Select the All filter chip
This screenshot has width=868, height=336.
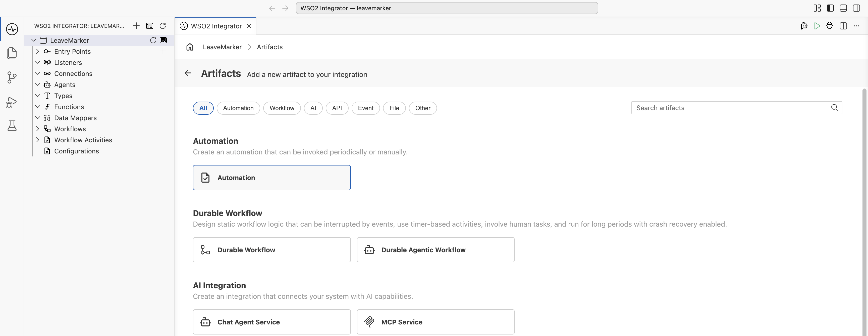coord(203,108)
